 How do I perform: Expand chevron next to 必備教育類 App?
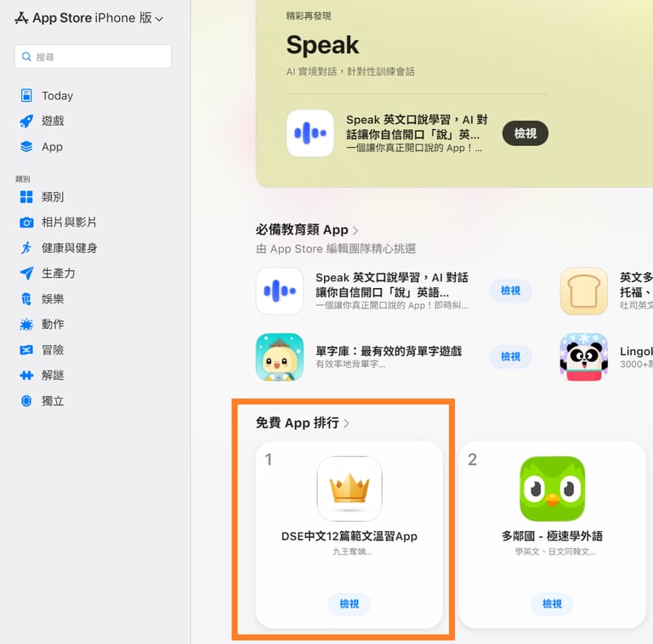(355, 230)
